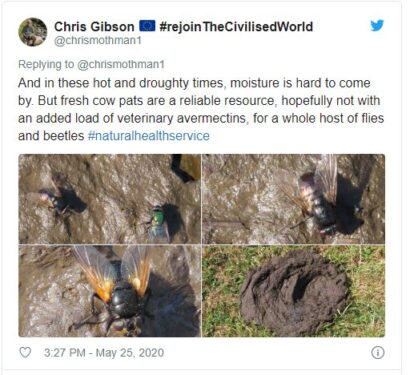Open the cow pat on grass photo

coord(293,291)
